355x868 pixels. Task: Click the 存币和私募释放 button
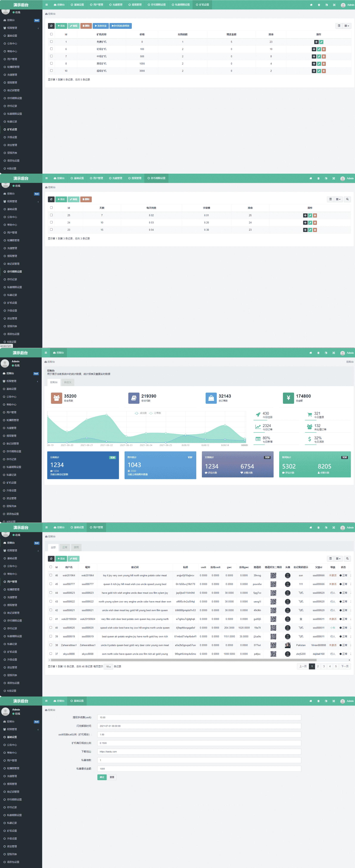[x=120, y=26]
